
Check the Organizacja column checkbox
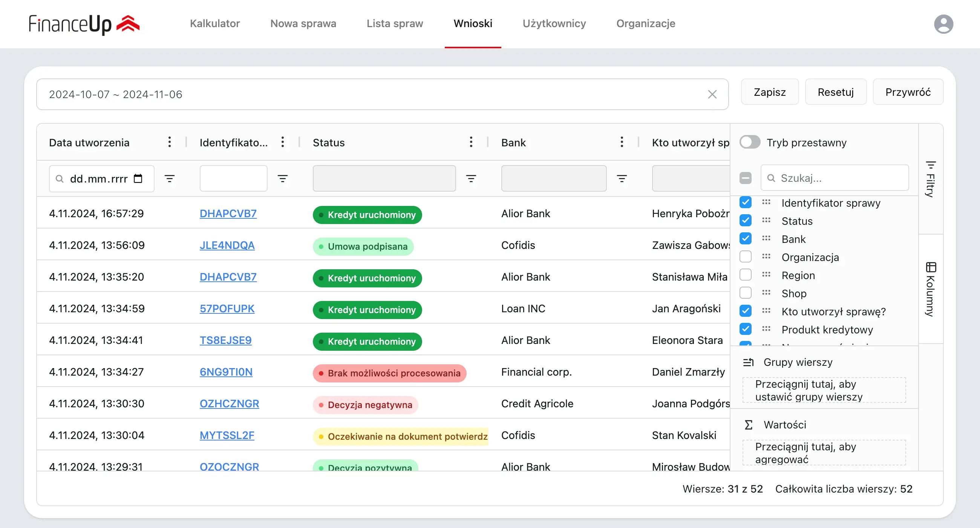746,256
